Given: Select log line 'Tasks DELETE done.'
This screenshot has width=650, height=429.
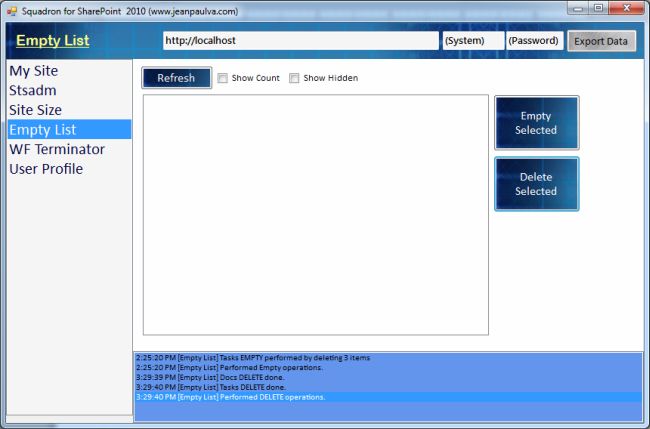Looking at the screenshot, I should point(388,387).
